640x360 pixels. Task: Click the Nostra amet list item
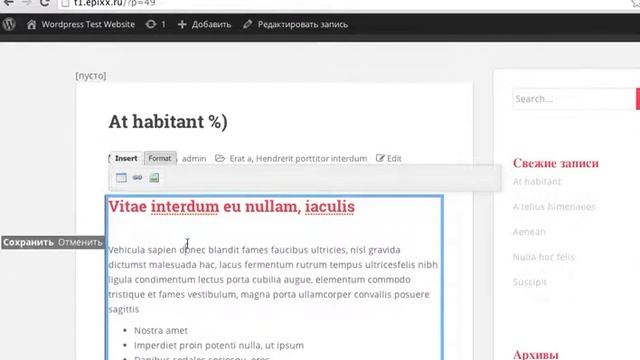point(161,331)
